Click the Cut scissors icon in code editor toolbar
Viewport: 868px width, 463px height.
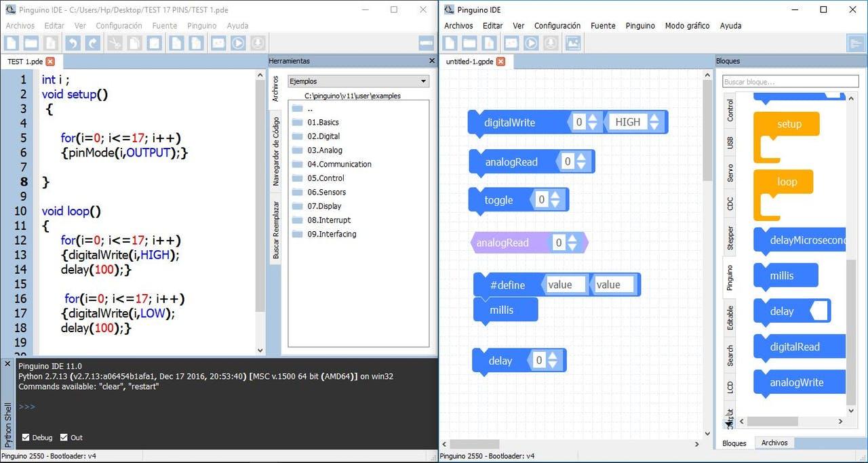115,43
